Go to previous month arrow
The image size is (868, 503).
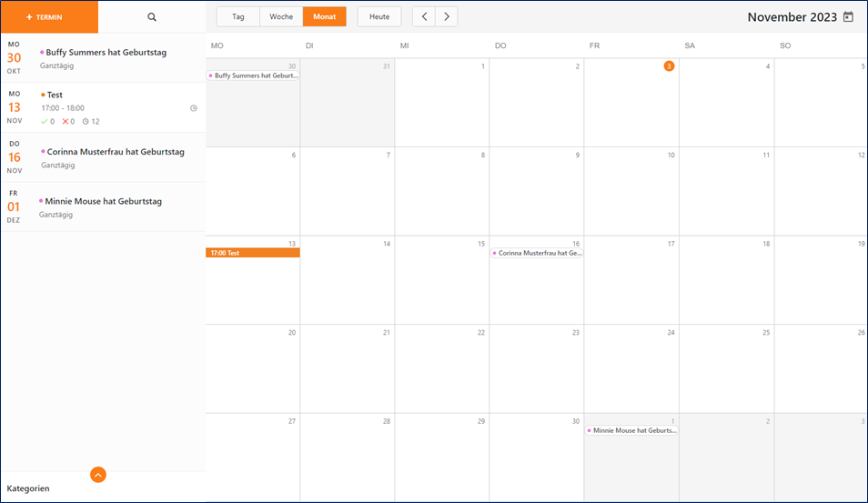[424, 16]
